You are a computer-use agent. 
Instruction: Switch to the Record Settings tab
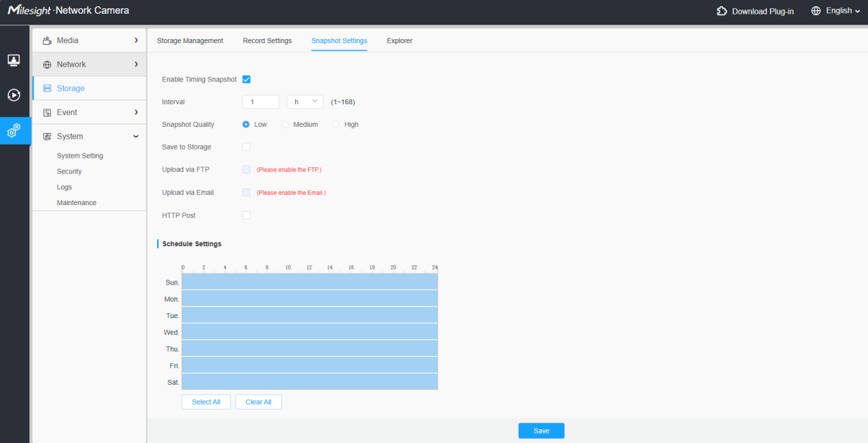[267, 40]
